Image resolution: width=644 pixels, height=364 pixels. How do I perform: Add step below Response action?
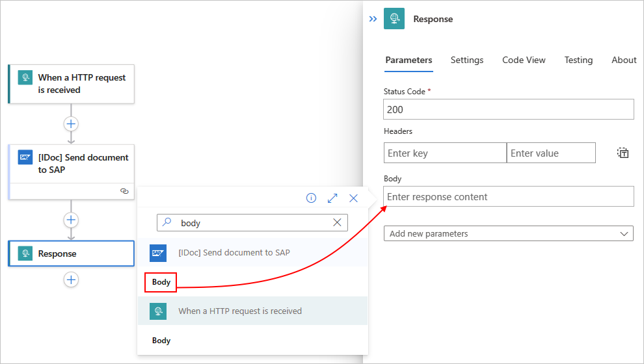click(71, 280)
